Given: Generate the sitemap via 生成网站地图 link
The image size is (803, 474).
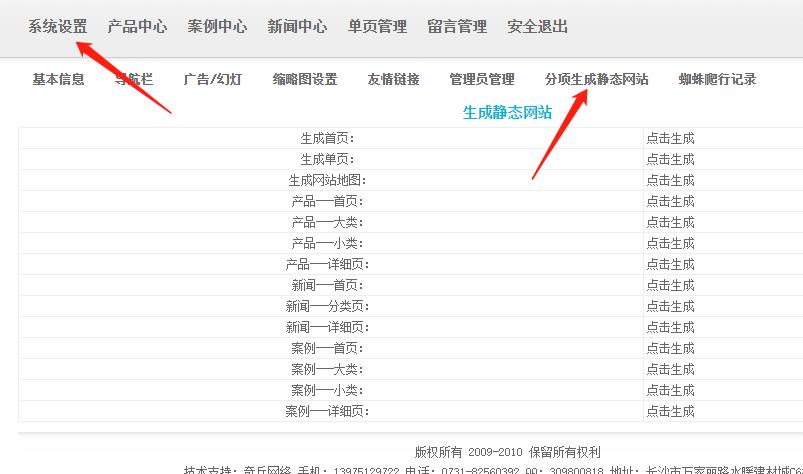Looking at the screenshot, I should tap(670, 180).
